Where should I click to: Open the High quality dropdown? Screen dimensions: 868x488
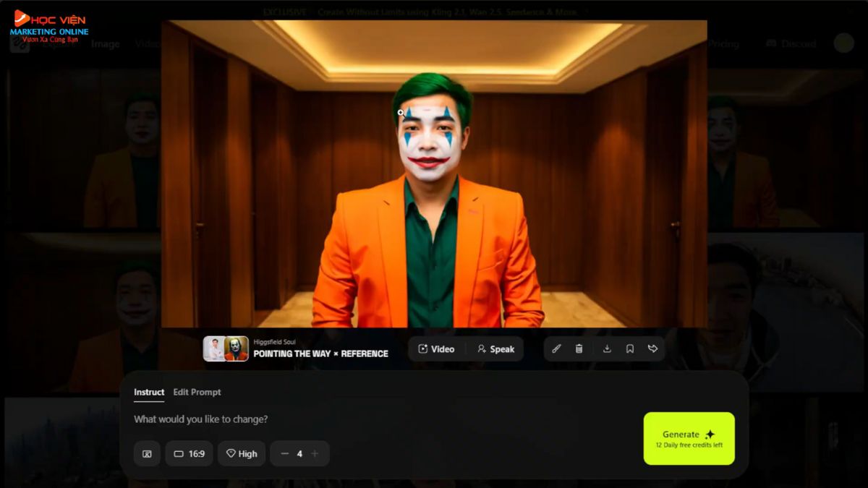pos(242,454)
